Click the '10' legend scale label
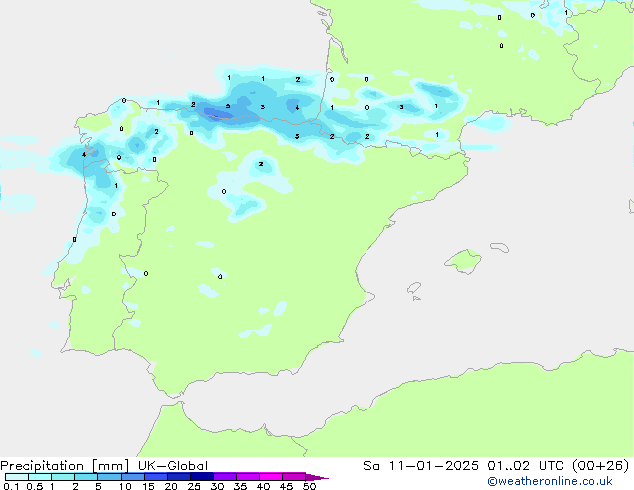Image resolution: width=634 pixels, height=490 pixels. pyautogui.click(x=125, y=486)
